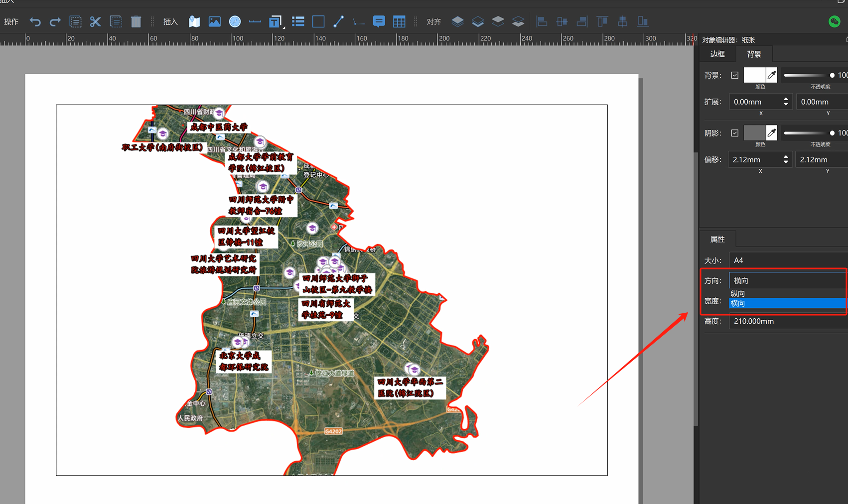Click the dotted polyline icon
848x504 pixels.
[359, 21]
